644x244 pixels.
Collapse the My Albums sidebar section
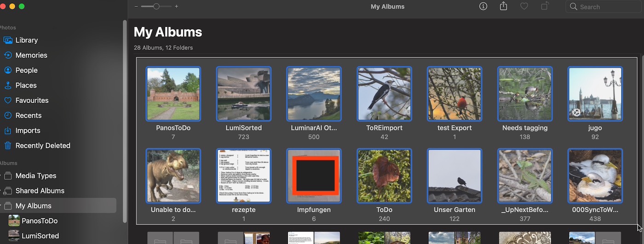[1, 206]
